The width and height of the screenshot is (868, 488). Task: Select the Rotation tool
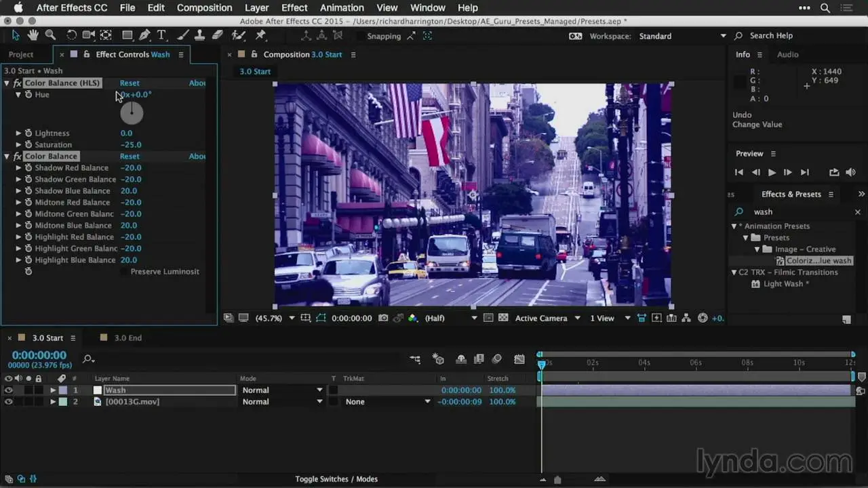[71, 35]
